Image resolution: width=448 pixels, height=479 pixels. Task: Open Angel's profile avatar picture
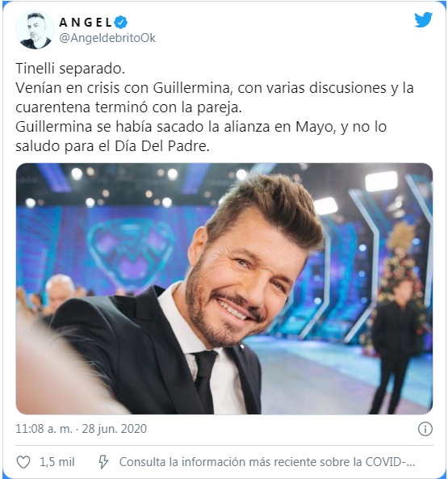35,30
